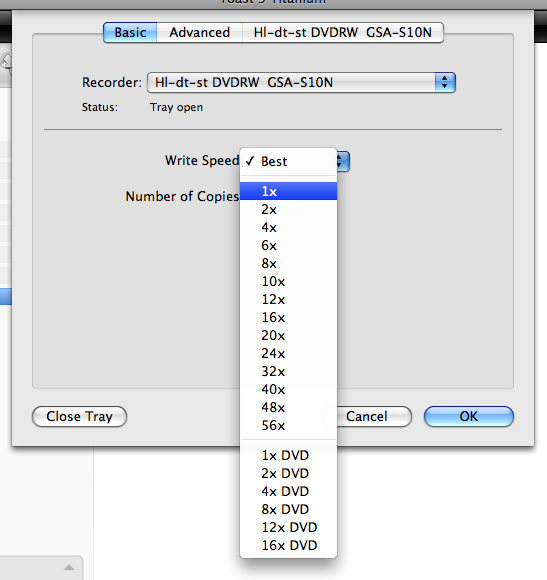This screenshot has width=547, height=580.
Task: Open the Hl-dt-st DVDRW GSA-S10N tab
Action: point(343,33)
